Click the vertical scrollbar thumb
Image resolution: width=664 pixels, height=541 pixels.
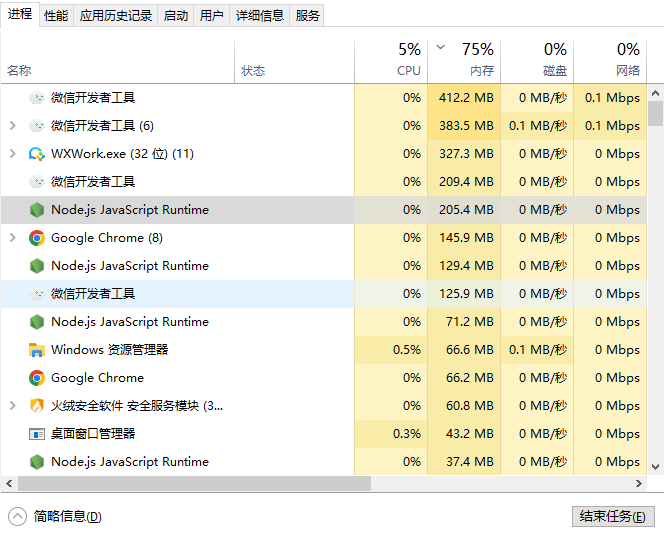point(656,113)
